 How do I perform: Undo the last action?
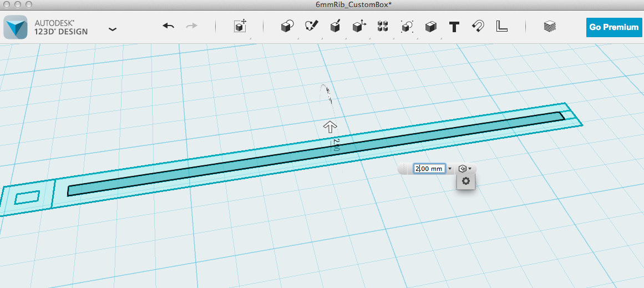169,26
